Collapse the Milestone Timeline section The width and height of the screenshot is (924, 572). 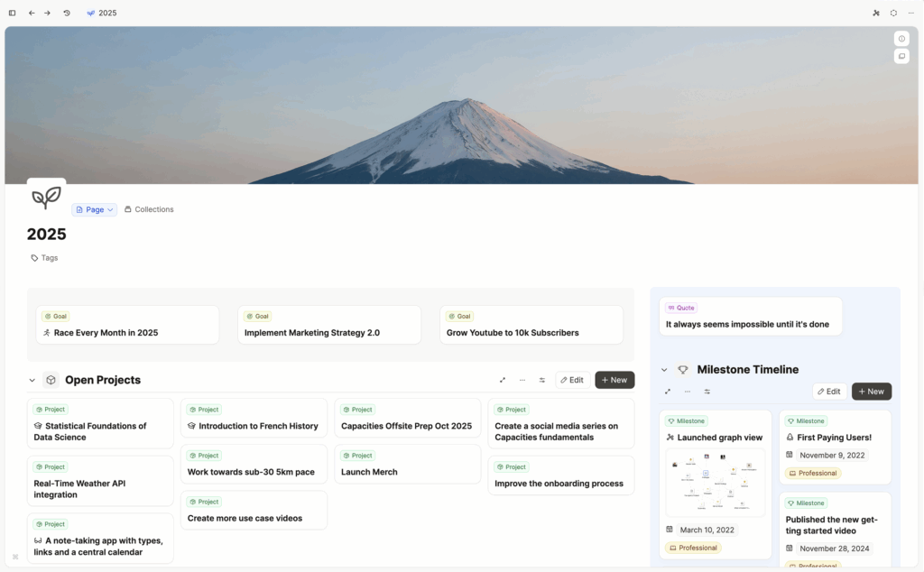tap(664, 370)
